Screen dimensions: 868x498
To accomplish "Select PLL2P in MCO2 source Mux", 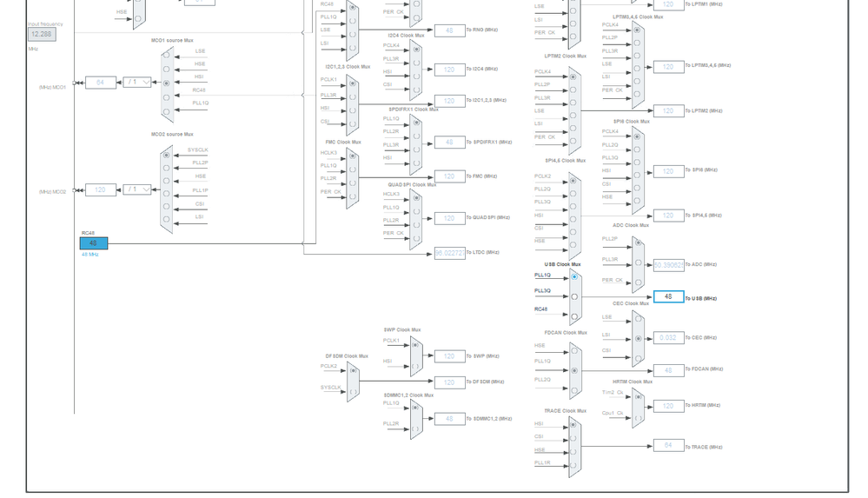I will point(167,168).
